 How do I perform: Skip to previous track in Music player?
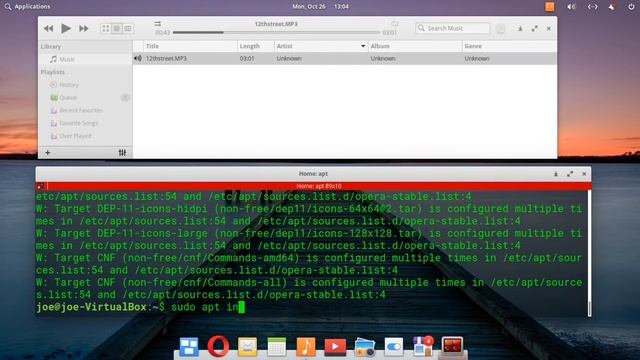pyautogui.click(x=49, y=29)
